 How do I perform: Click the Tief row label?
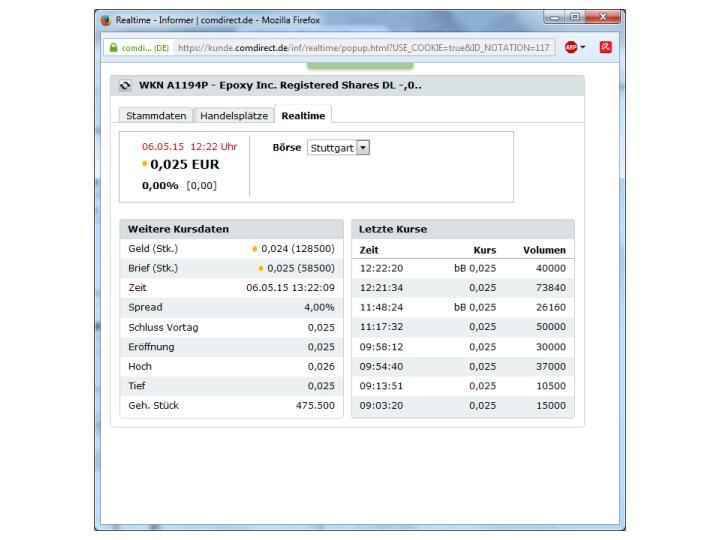tap(137, 386)
